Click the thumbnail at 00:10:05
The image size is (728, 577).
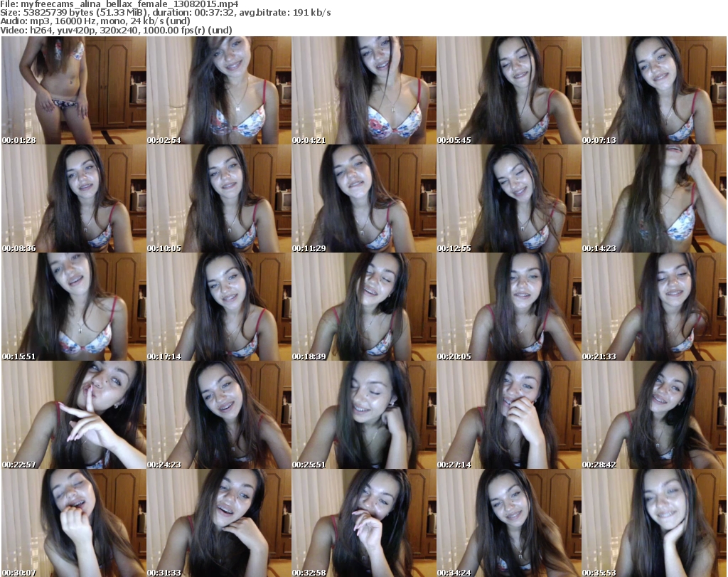(219, 198)
